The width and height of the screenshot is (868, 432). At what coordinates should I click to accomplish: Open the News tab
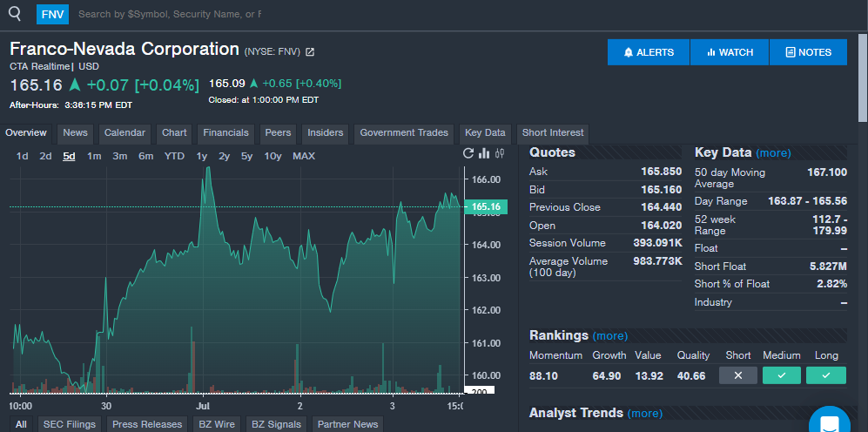(x=75, y=133)
